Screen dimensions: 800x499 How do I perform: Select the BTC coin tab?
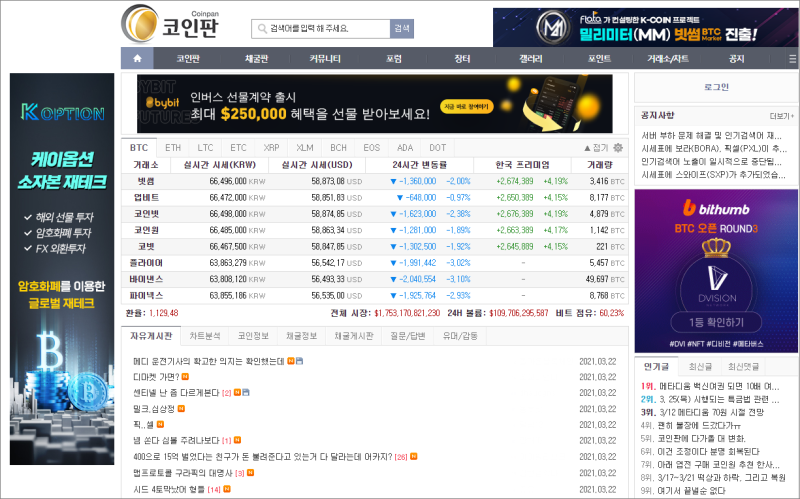(139, 148)
